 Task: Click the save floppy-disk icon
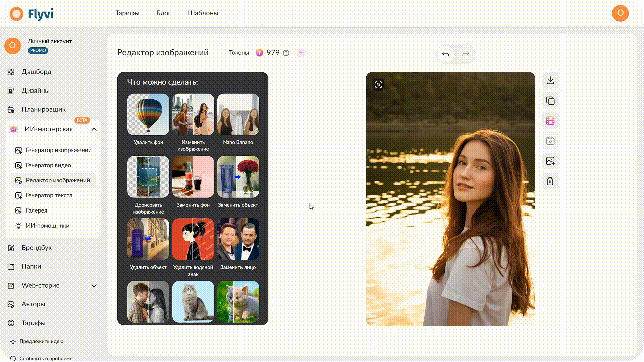[x=550, y=141]
